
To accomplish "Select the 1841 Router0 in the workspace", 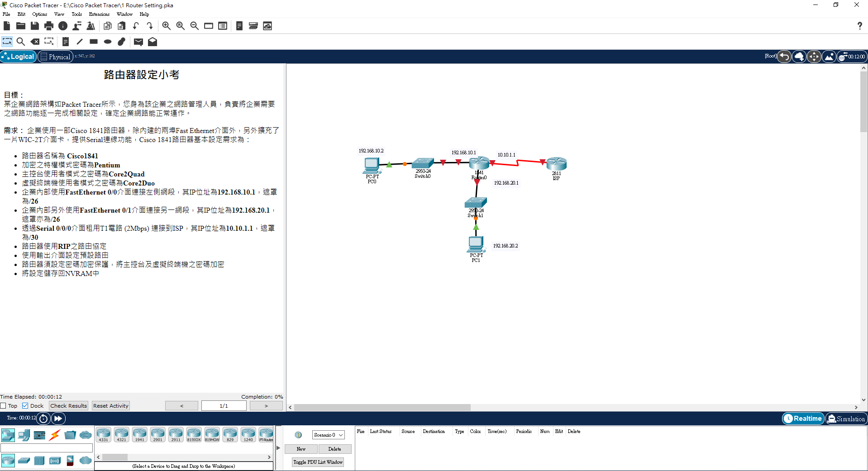I will 479,163.
